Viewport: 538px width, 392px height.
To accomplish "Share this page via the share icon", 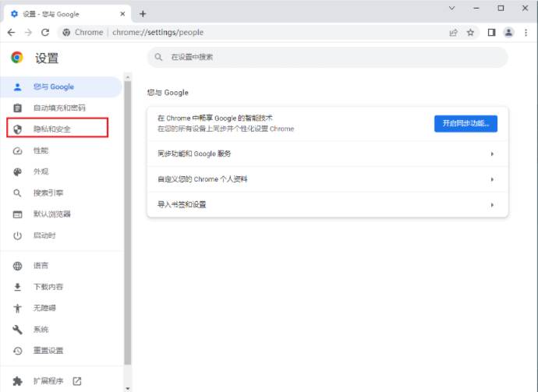I will tap(454, 32).
